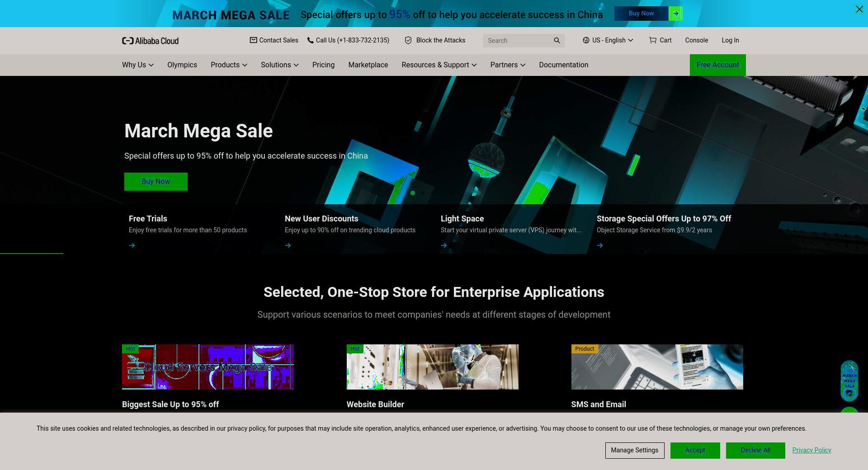
Task: Select the first green carousel dot
Action: pyautogui.click(x=413, y=193)
